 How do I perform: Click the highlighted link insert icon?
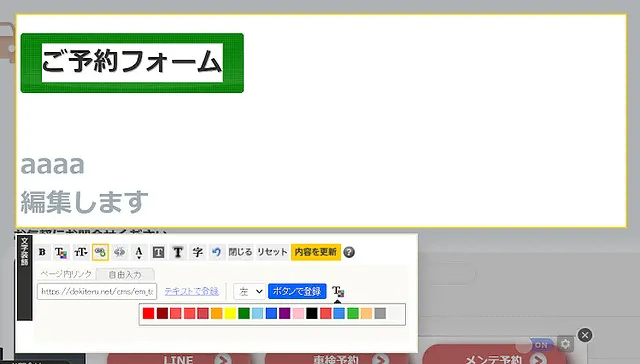(x=100, y=252)
